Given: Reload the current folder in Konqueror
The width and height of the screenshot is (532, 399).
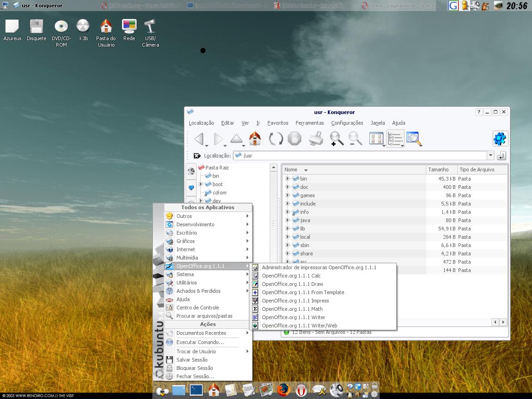Looking at the screenshot, I should [276, 139].
